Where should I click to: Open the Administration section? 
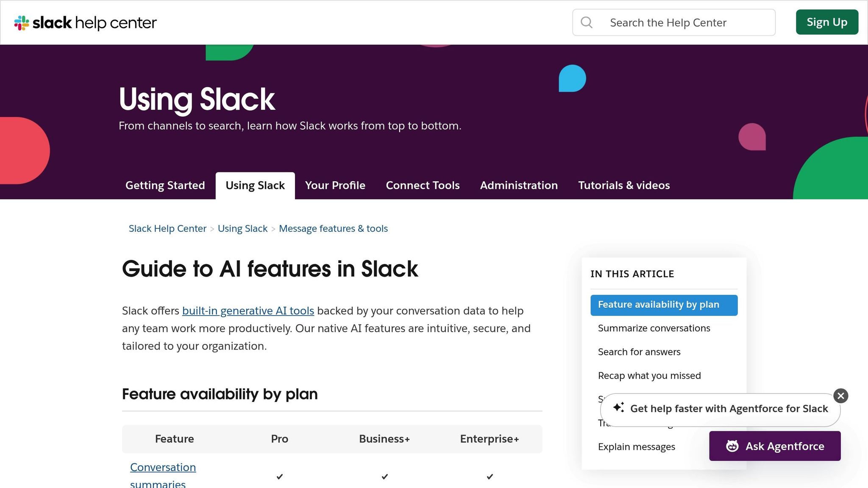pyautogui.click(x=519, y=185)
